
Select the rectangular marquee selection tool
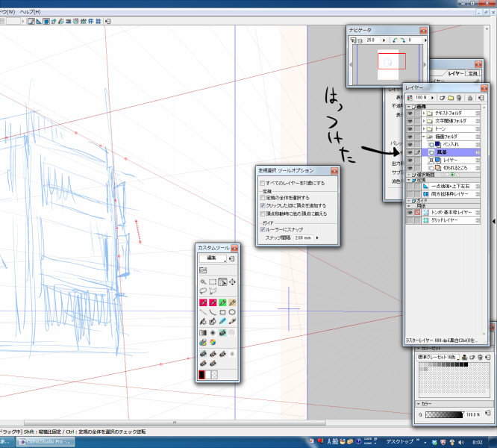(213, 282)
